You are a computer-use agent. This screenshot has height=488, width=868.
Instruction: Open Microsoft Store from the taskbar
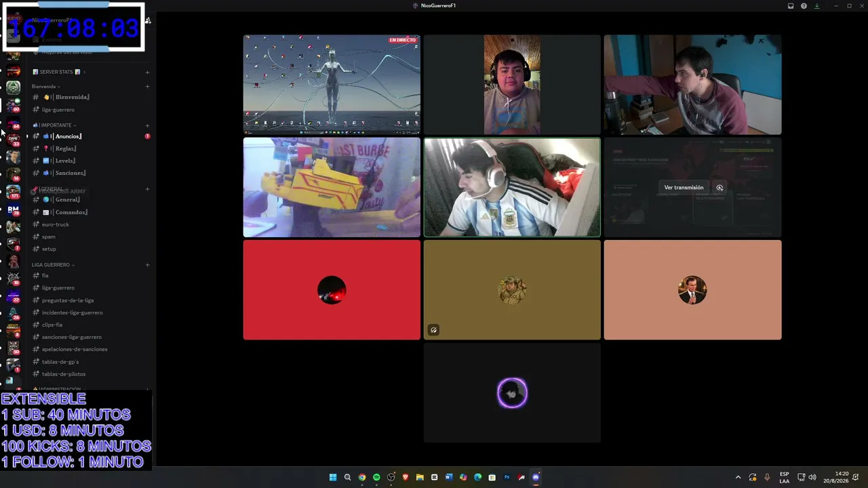[492, 477]
